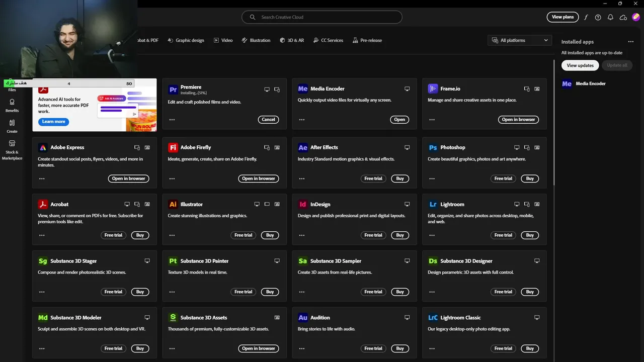Click Buy on the Illustrator card
The image size is (644, 362).
coord(270,235)
